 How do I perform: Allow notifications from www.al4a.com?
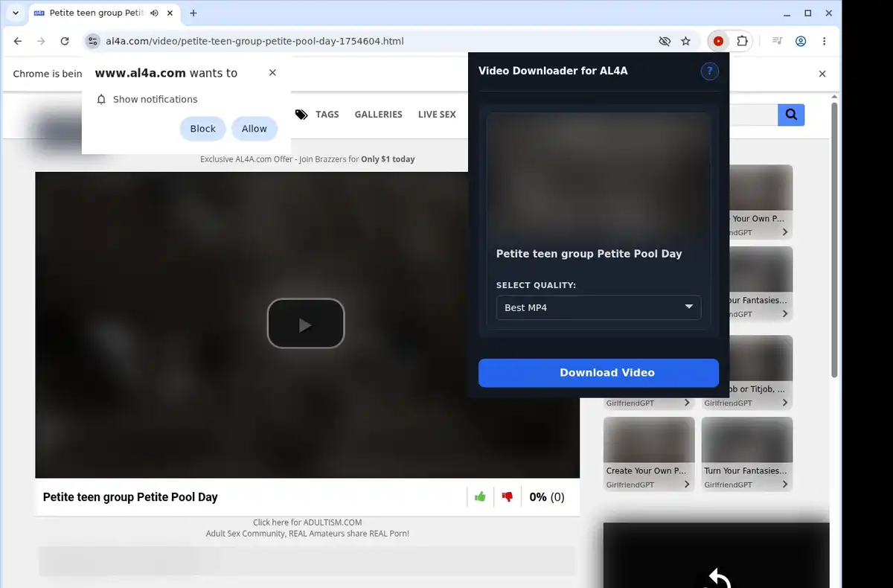click(x=254, y=129)
